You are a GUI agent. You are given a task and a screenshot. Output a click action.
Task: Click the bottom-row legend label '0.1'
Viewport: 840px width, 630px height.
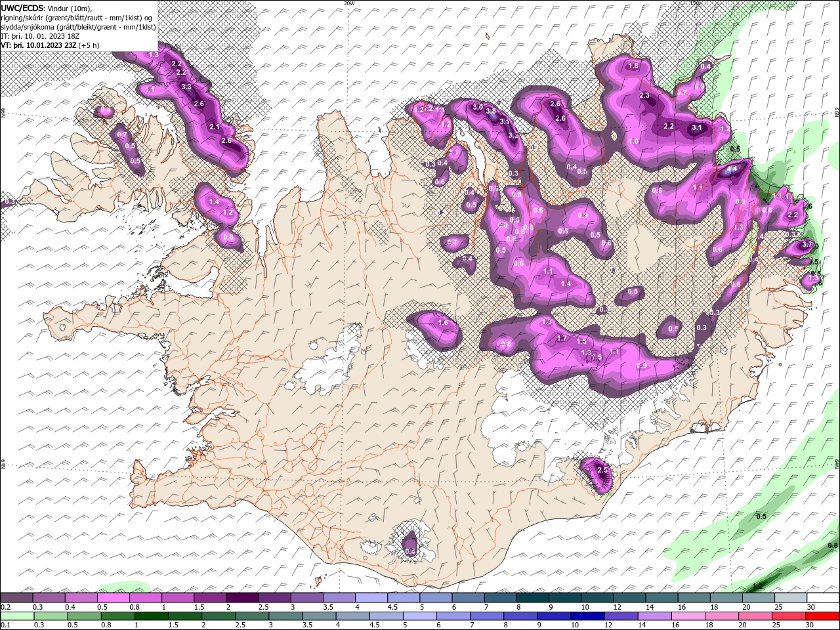[x=5, y=625]
